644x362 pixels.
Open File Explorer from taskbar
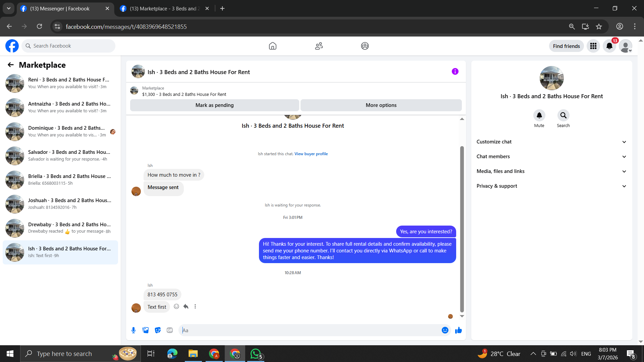(x=193, y=354)
